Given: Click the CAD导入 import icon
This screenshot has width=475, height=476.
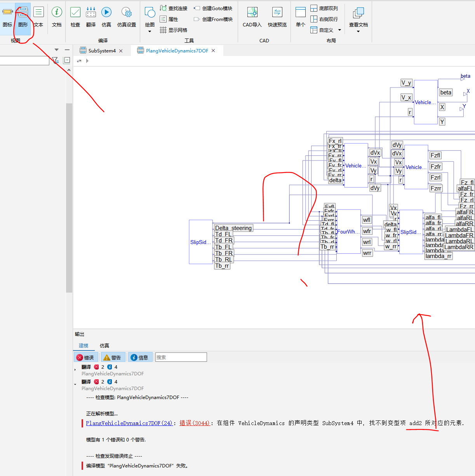Looking at the screenshot, I should tap(252, 17).
